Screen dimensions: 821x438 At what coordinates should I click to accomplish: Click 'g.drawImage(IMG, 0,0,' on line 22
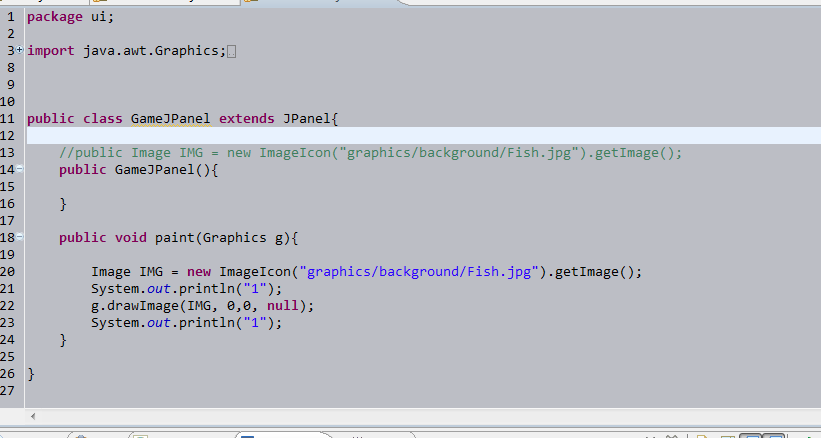coord(175,306)
